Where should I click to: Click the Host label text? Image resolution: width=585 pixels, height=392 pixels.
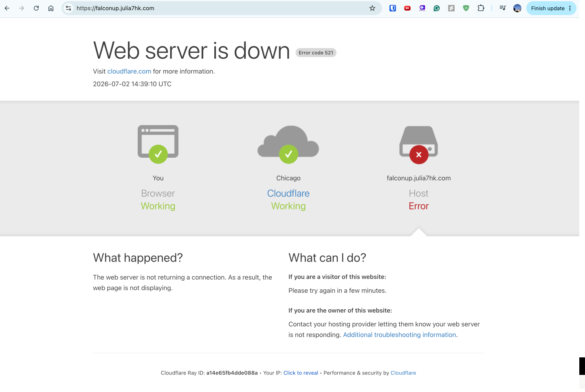click(x=419, y=193)
